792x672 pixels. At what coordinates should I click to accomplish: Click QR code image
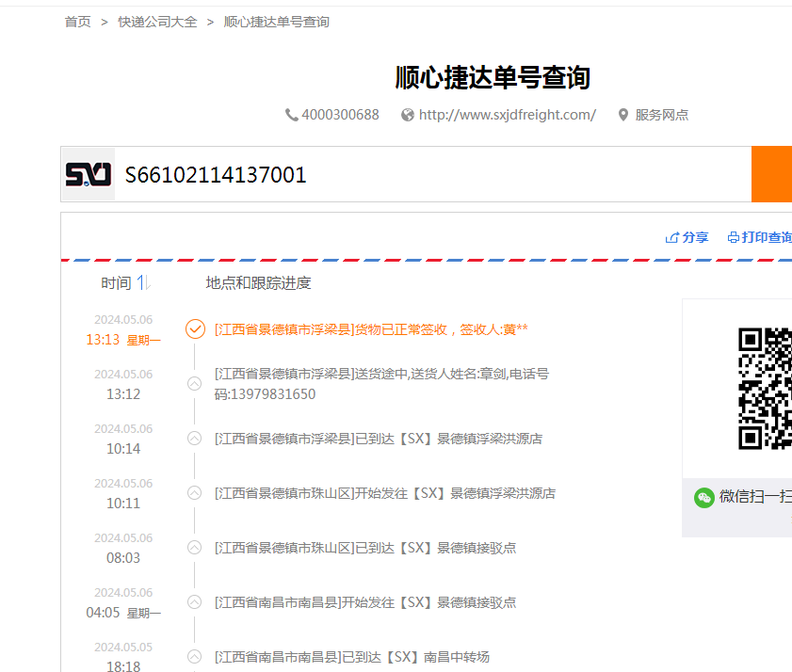point(765,389)
